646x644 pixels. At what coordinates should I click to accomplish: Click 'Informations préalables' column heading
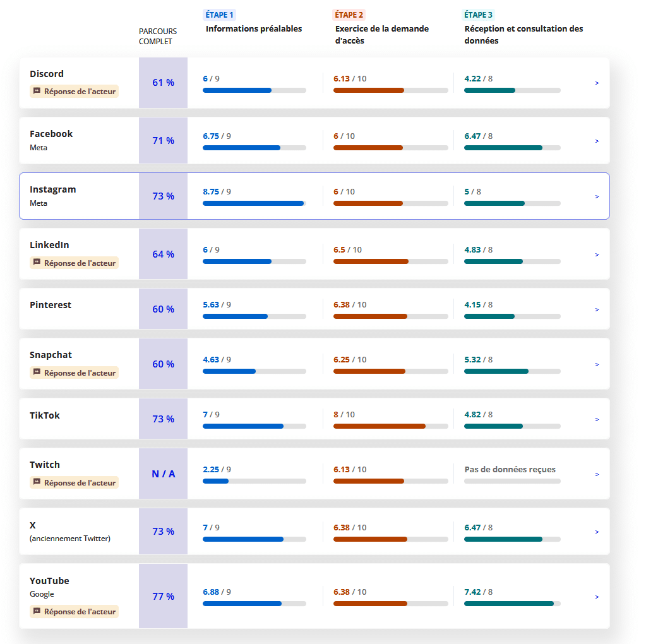tap(254, 29)
